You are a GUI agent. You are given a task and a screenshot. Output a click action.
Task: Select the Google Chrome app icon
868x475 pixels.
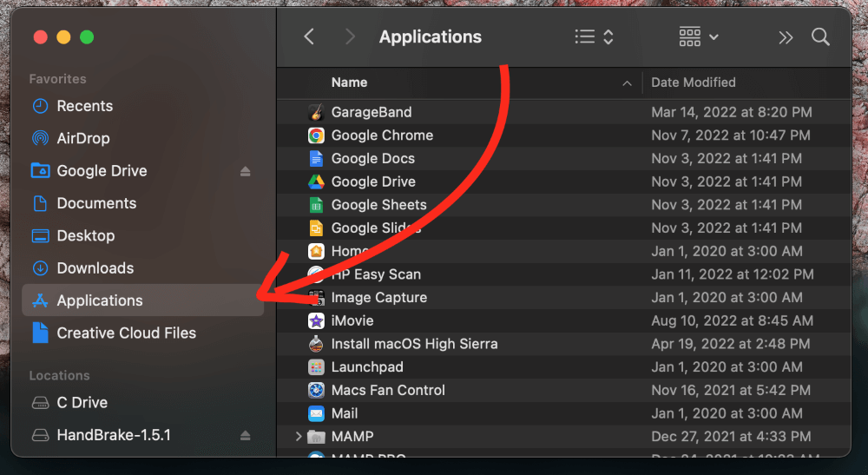pos(316,135)
